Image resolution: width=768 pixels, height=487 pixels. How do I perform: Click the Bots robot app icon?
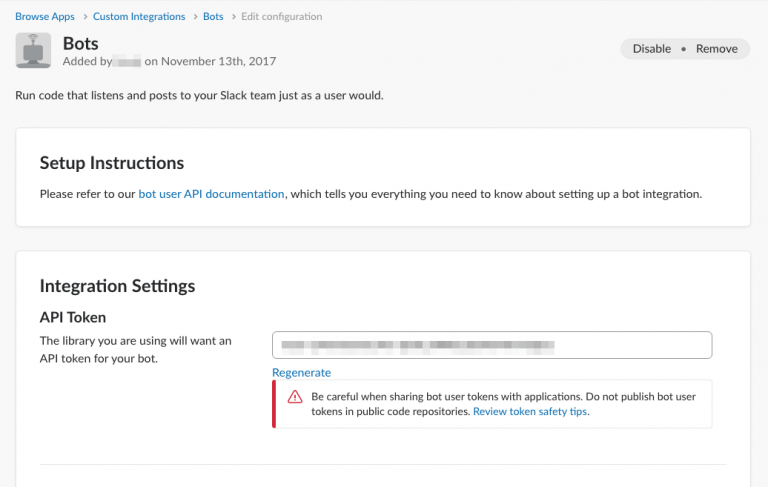[x=33, y=51]
